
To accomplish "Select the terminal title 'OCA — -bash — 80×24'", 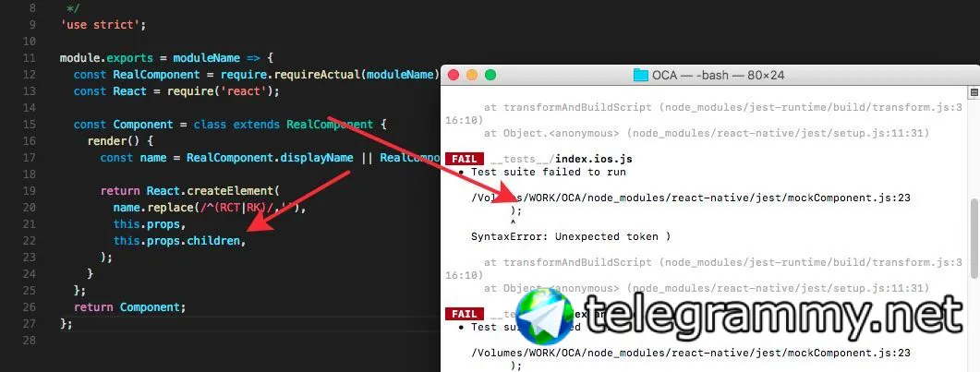I will [x=718, y=76].
